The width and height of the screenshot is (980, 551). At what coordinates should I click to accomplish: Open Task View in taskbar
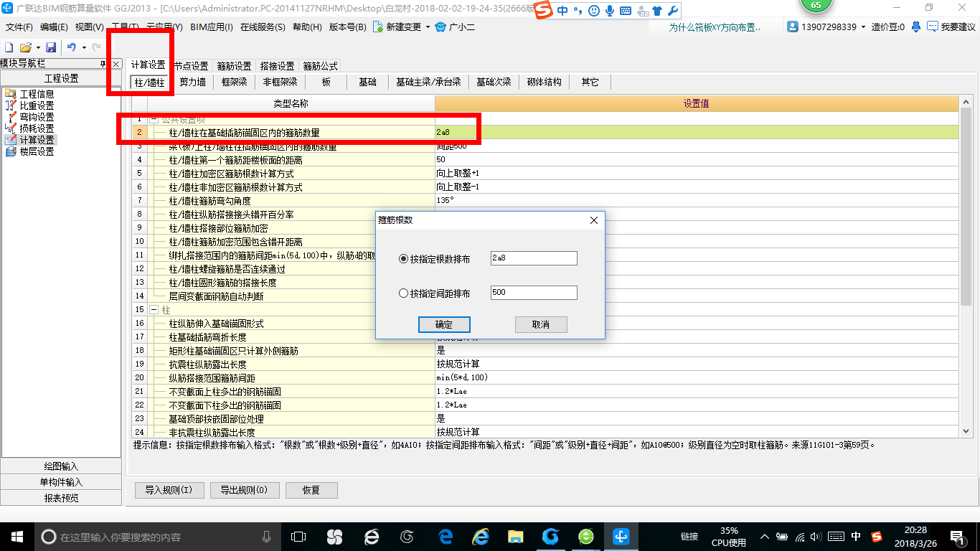point(298,536)
